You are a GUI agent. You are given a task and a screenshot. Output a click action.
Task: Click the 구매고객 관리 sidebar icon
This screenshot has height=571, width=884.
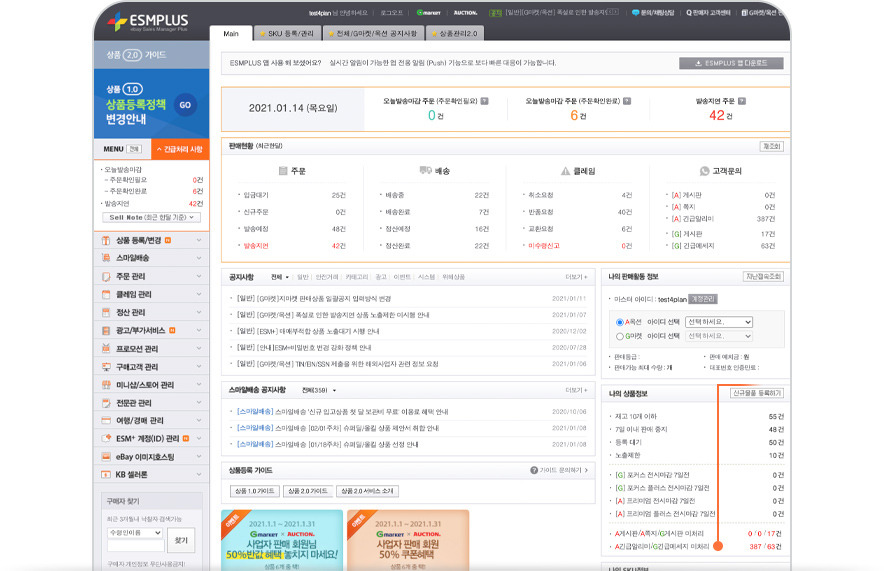pyautogui.click(x=105, y=367)
